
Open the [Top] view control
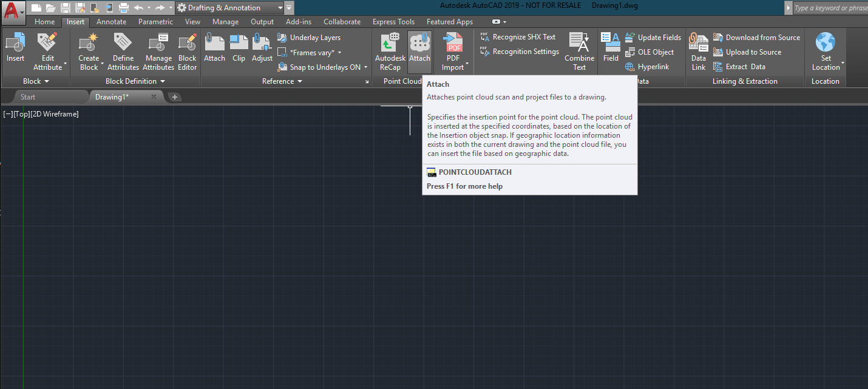point(20,114)
